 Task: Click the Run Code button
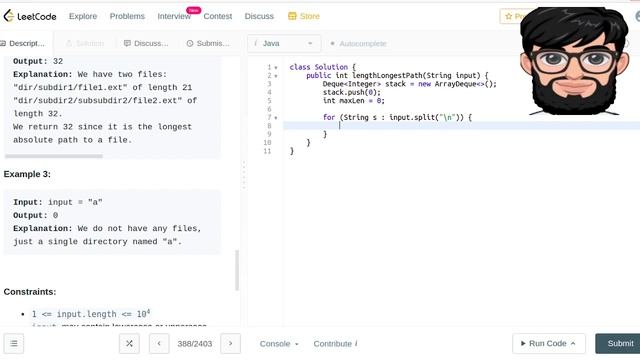pos(549,344)
